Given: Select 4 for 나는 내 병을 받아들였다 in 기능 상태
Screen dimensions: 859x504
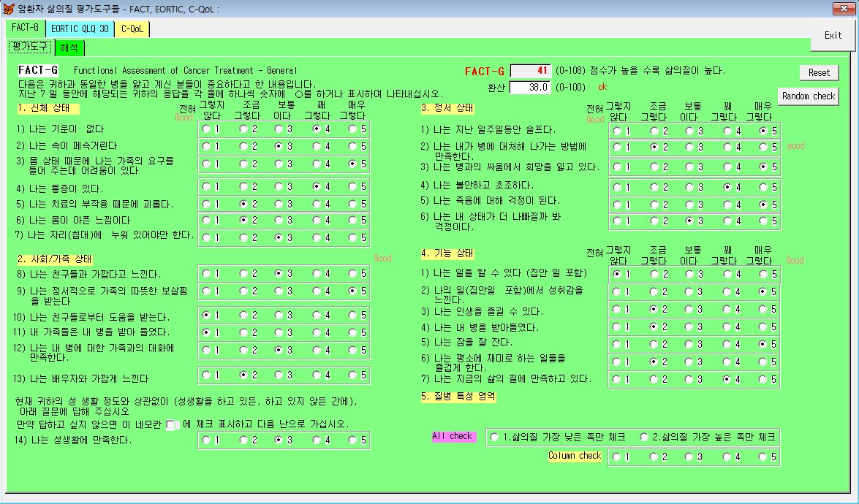Looking at the screenshot, I should click(727, 327).
